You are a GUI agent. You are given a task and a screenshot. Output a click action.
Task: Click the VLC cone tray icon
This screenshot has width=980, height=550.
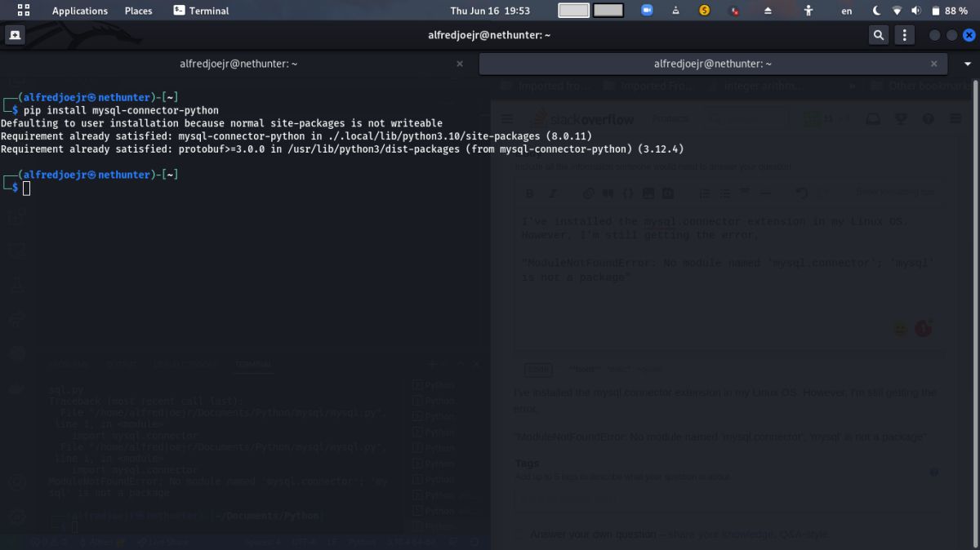tap(675, 11)
